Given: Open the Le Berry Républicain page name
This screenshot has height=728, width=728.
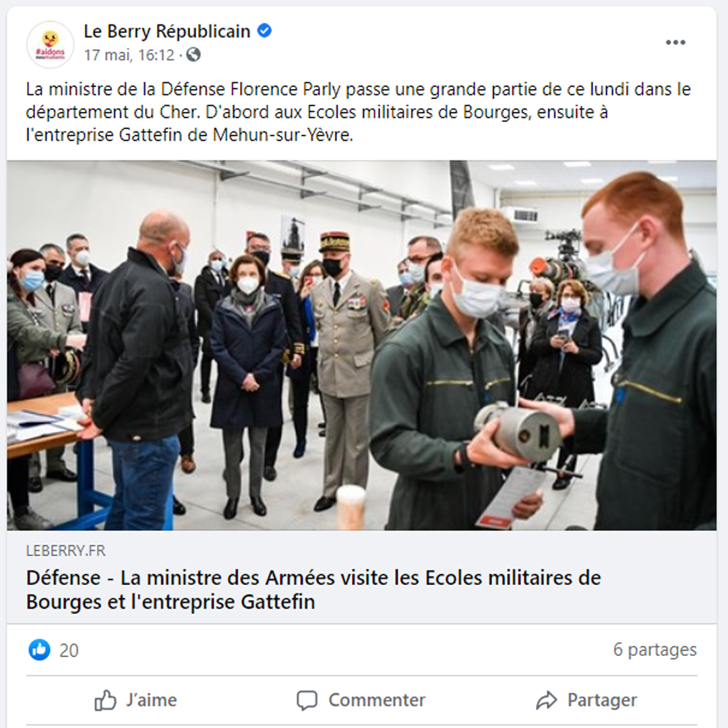Looking at the screenshot, I should click(166, 31).
